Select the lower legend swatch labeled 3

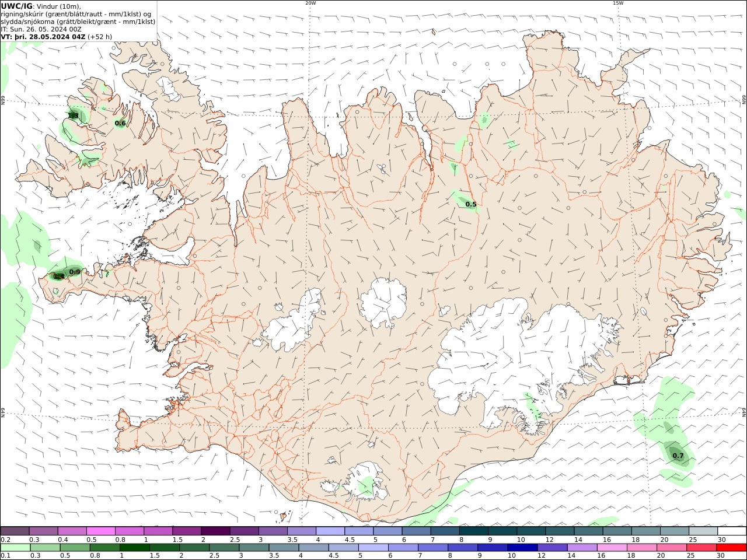pos(254,547)
